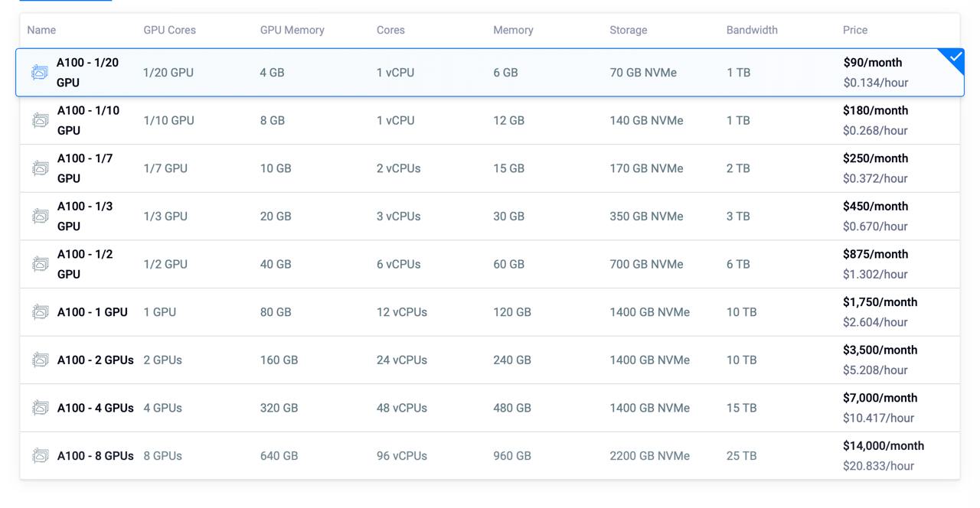The image size is (980, 508).
Task: Click the blue checkmark on the selected plan
Action: click(955, 57)
